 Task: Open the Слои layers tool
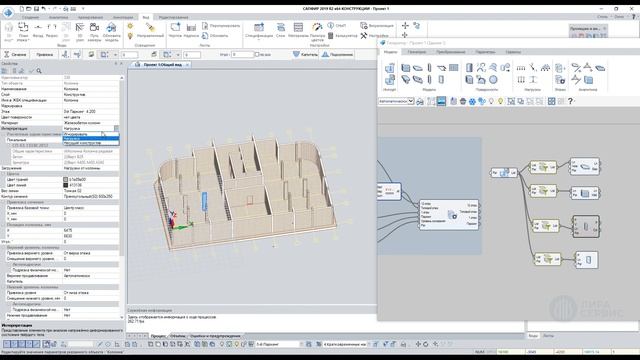pyautogui.click(x=280, y=30)
